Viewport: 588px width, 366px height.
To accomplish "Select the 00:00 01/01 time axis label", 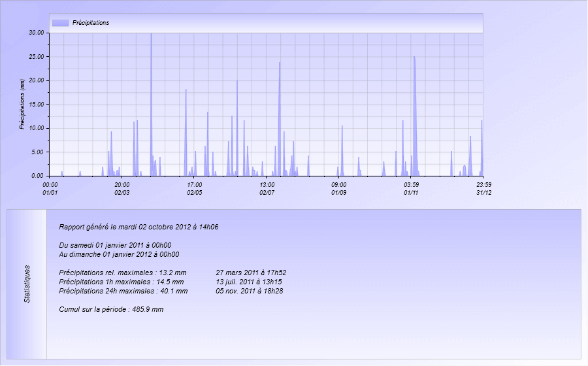I will point(50,189).
